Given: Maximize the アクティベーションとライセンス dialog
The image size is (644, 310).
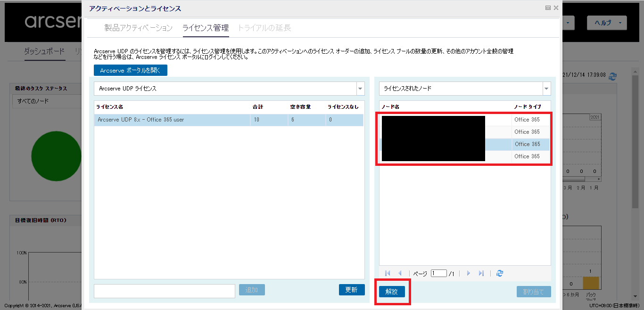Looking at the screenshot, I should 548,8.
